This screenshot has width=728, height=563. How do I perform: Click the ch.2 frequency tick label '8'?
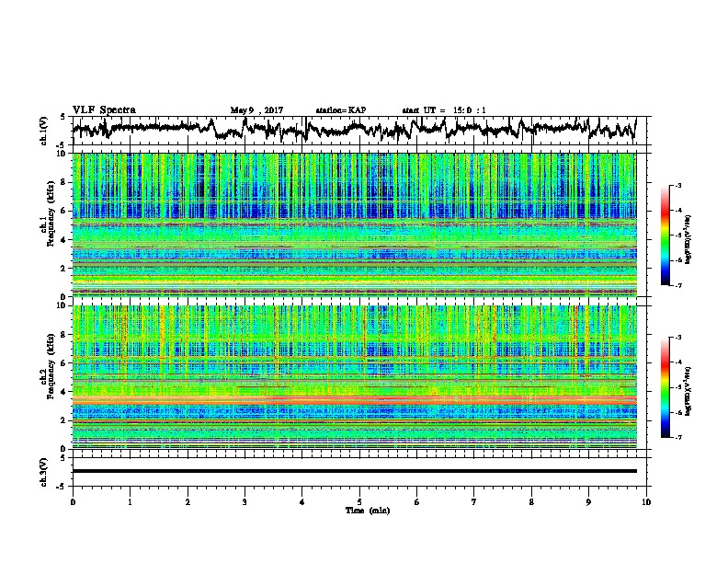63,335
